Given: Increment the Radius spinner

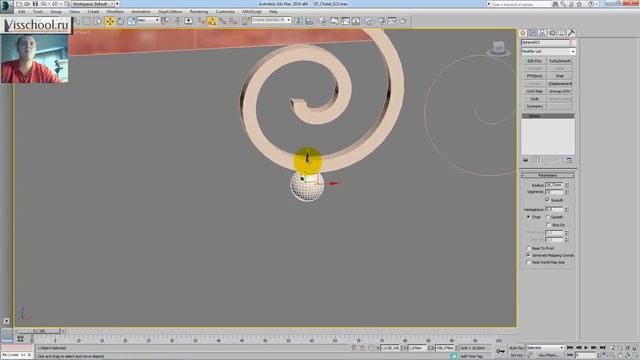Looking at the screenshot, I should pos(566,184).
